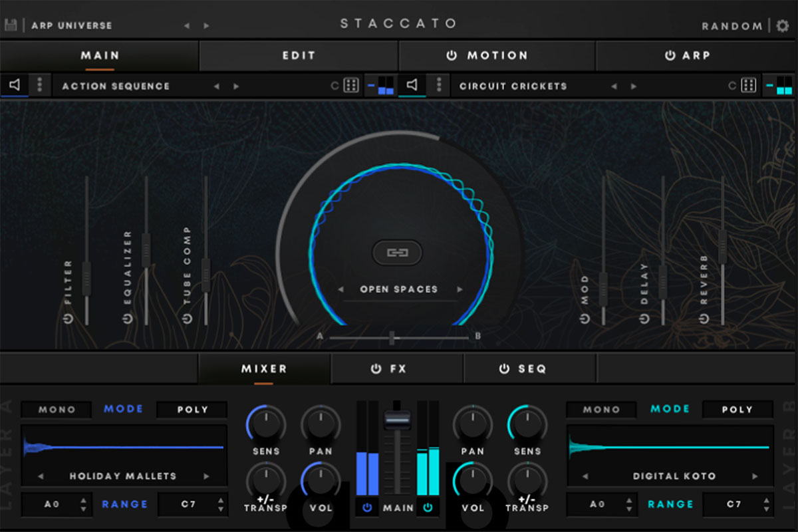Toggle Filter power button
798x532 pixels.
(x=68, y=319)
